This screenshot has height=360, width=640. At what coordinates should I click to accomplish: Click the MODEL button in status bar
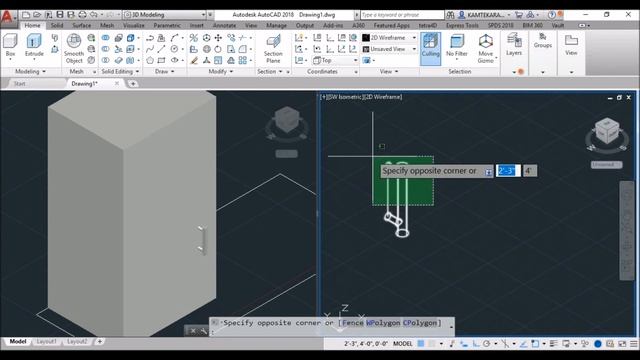click(x=402, y=344)
